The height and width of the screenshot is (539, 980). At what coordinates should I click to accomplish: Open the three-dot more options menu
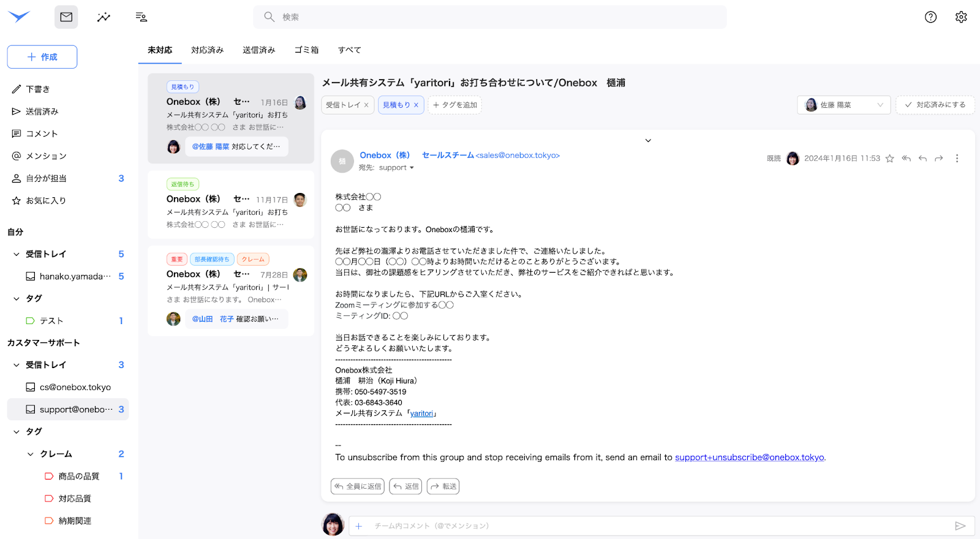click(x=957, y=159)
